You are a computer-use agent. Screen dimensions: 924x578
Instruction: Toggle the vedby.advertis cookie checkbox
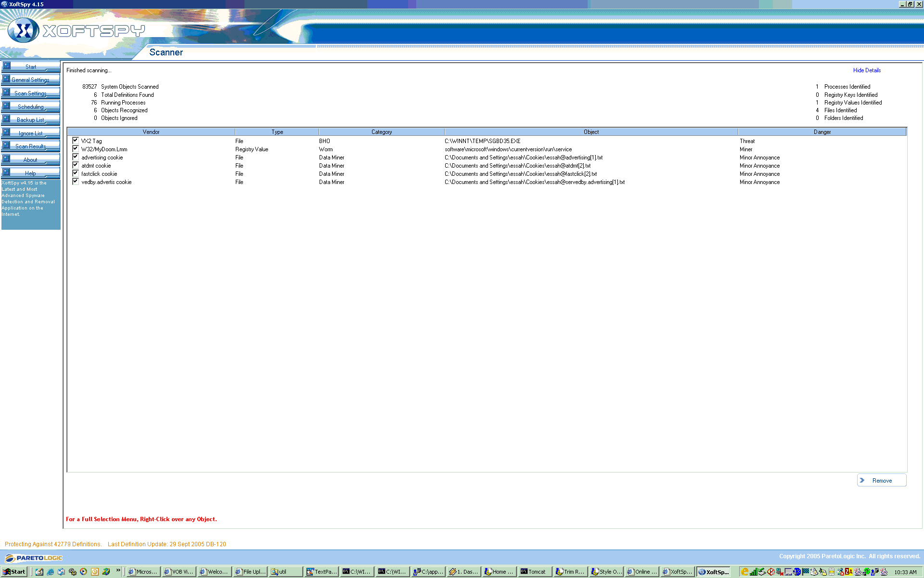pos(76,181)
